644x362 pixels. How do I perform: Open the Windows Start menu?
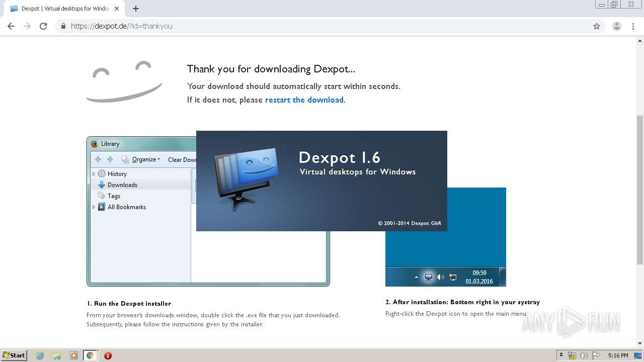tap(14, 355)
